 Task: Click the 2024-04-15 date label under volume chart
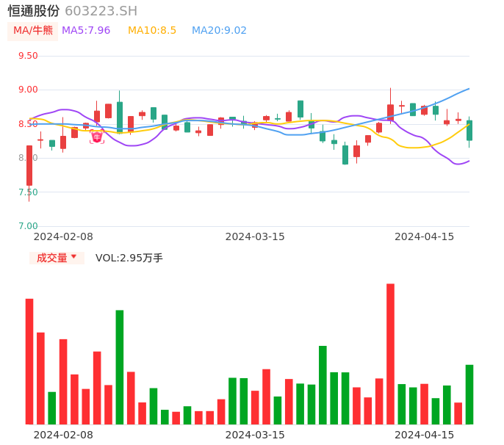(425, 435)
